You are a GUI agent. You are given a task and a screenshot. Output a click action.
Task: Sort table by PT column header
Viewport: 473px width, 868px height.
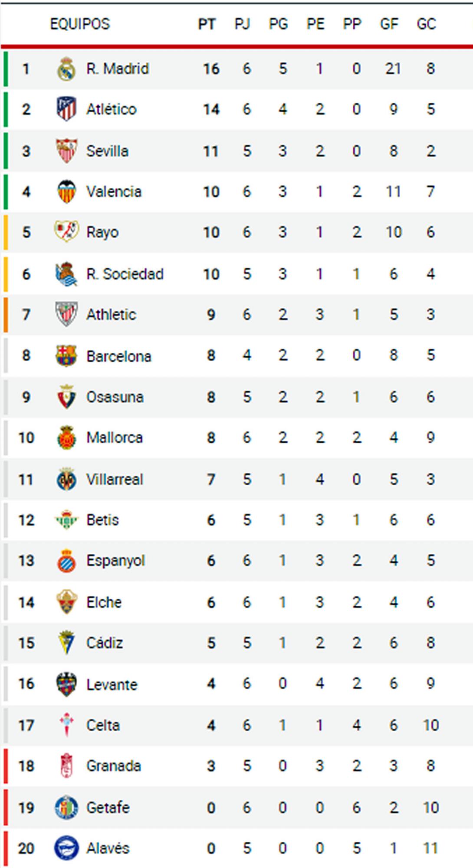pos(207,24)
